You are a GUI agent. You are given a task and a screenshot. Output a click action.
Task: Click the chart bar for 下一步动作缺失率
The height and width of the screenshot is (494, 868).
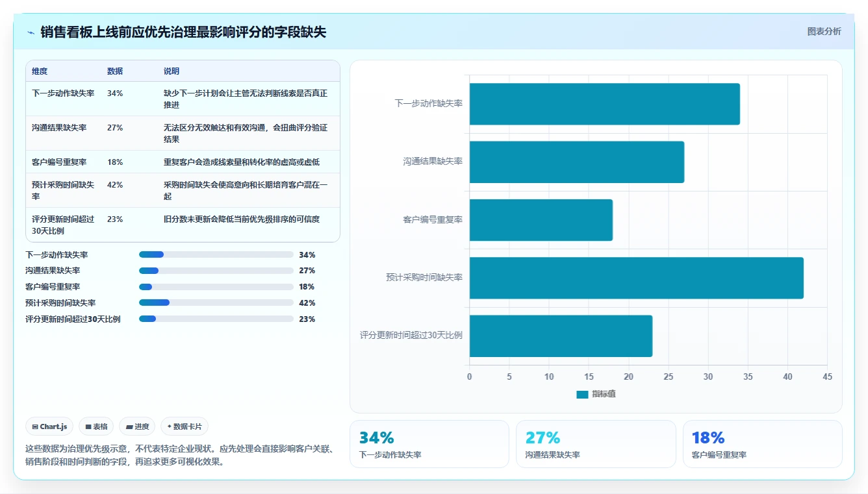tap(604, 104)
